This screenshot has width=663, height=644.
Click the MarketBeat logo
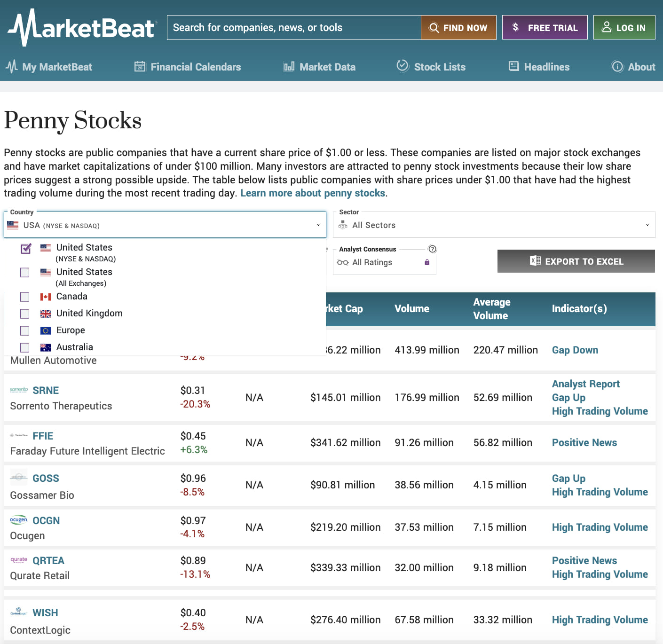click(82, 27)
